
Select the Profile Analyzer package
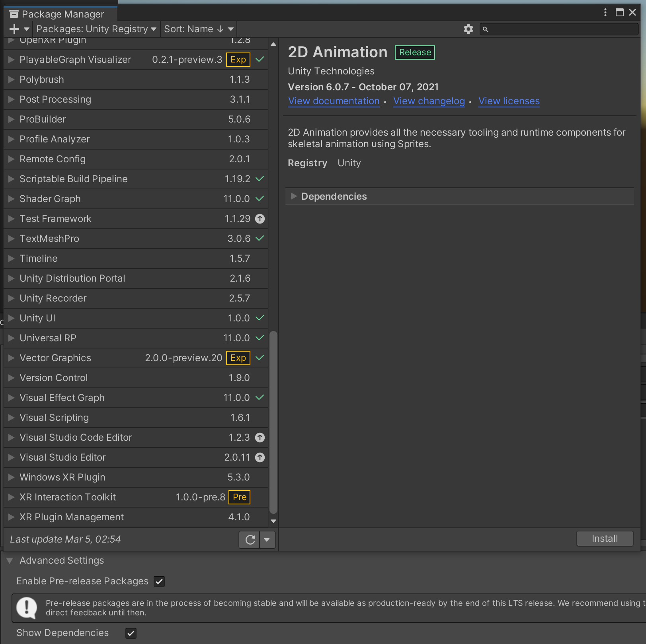tap(136, 139)
